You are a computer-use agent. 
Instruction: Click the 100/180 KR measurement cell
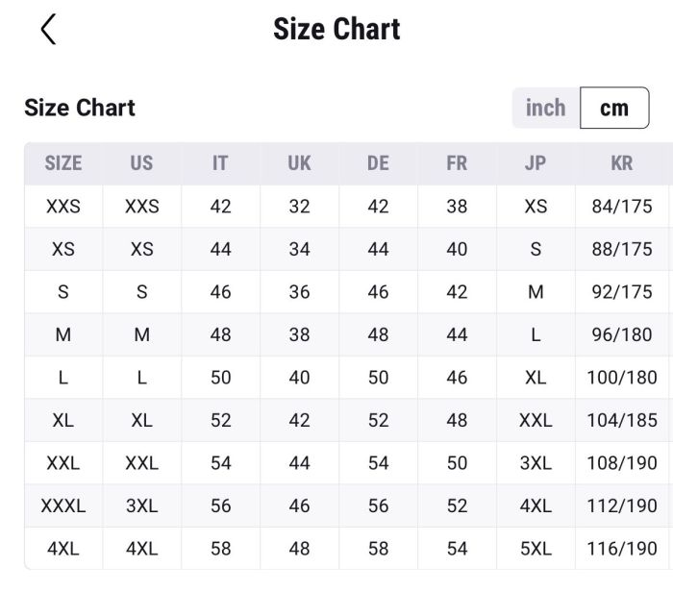point(622,378)
